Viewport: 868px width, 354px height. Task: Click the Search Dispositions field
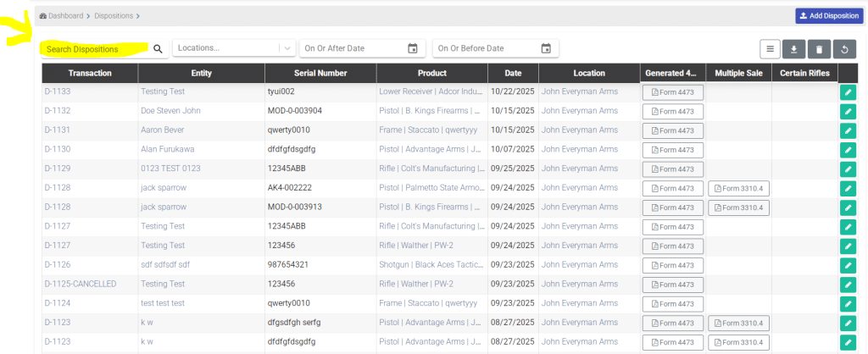(93, 49)
